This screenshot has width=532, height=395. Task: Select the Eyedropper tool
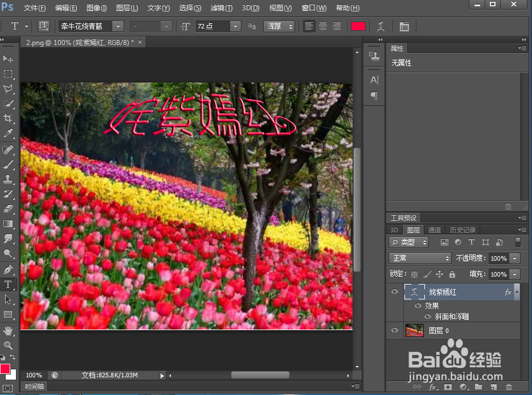(x=8, y=133)
